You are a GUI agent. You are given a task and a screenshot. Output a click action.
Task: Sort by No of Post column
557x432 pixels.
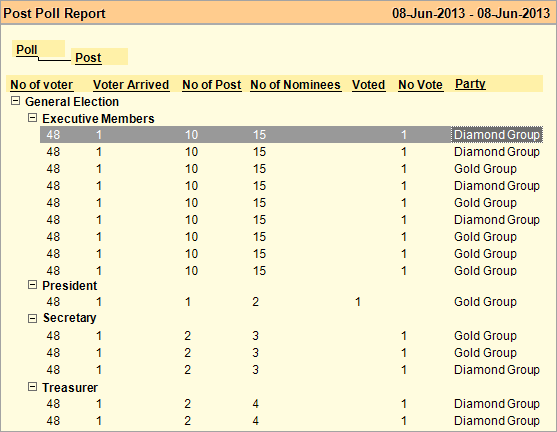212,85
